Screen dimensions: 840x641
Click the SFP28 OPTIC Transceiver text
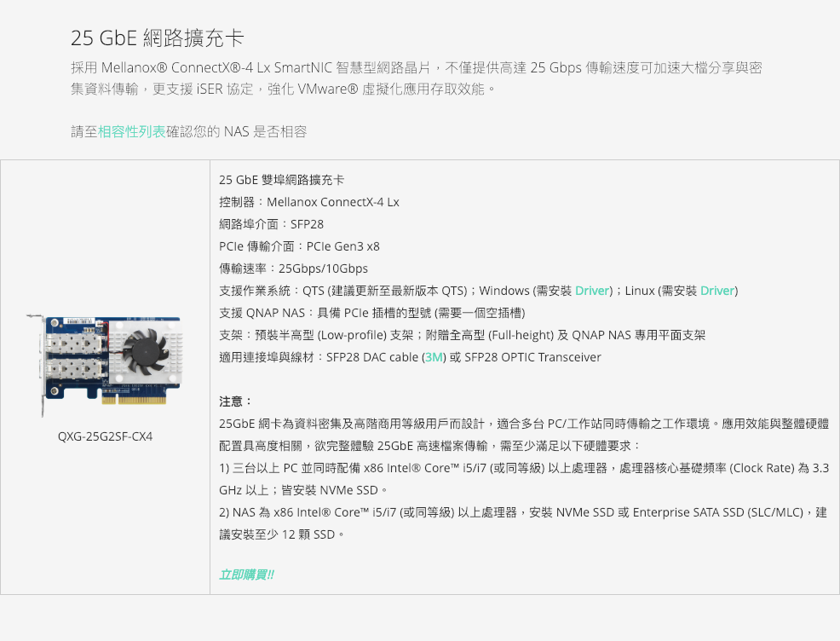pos(532,357)
